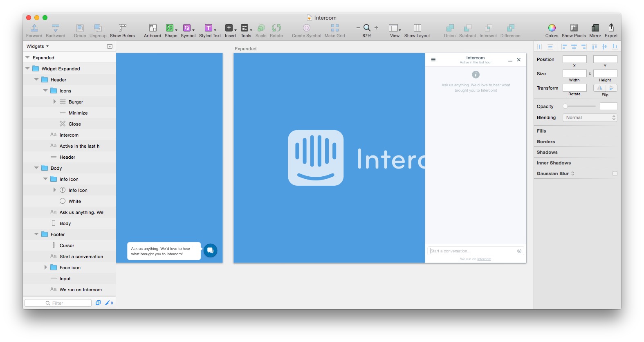Open the Insert tool menu
The width and height of the screenshot is (644, 342).
point(230,28)
